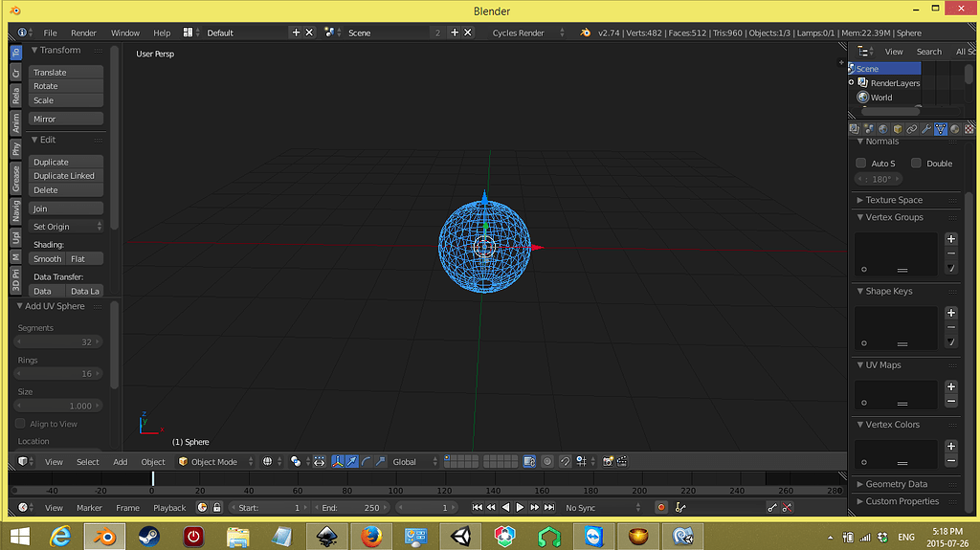
Task: Open the Playback menu in timeline
Action: click(169, 508)
